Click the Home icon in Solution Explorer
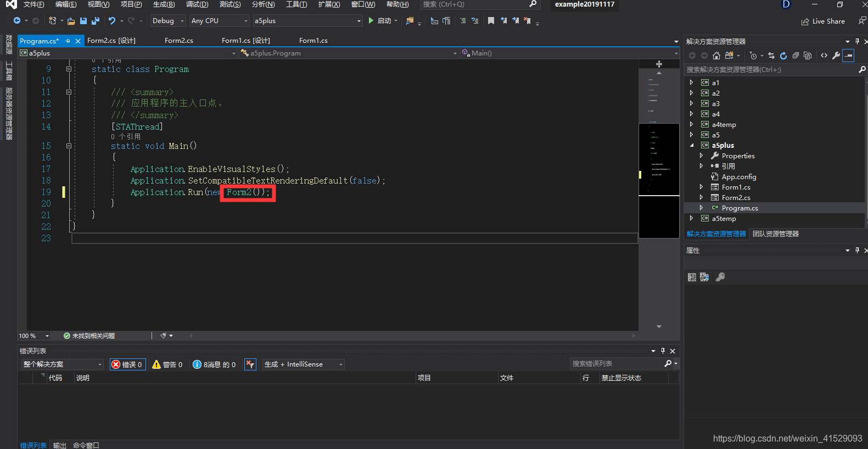The image size is (868, 449). pyautogui.click(x=716, y=56)
